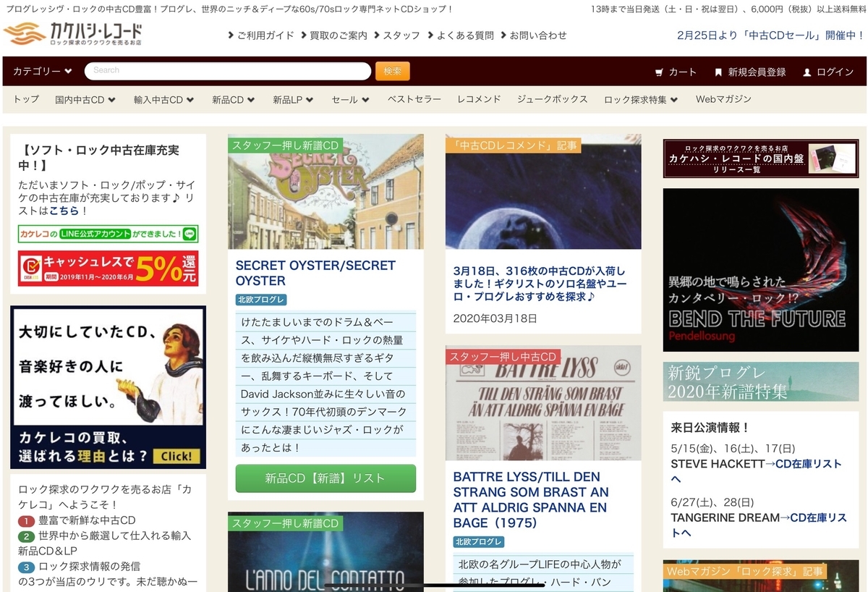868x592 pixels.
Task: Open the よくある質問 link
Action: 461,35
